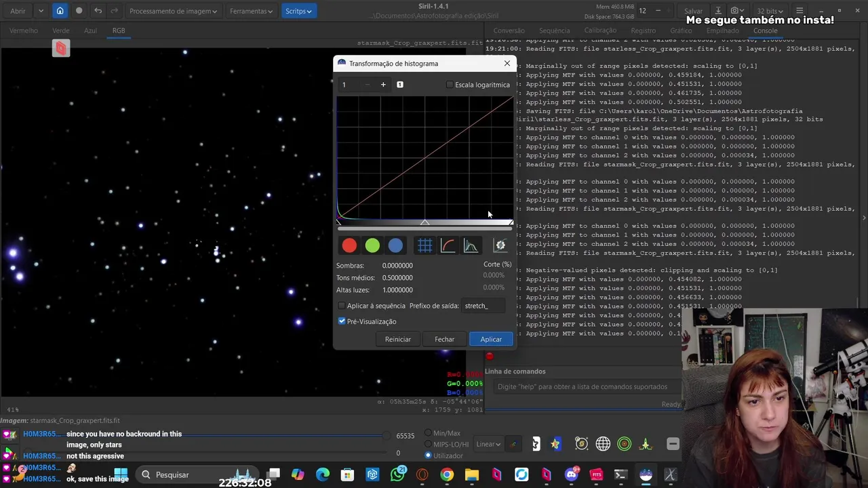Open the Sequência tab
The width and height of the screenshot is (868, 488).
pyautogui.click(x=554, y=30)
